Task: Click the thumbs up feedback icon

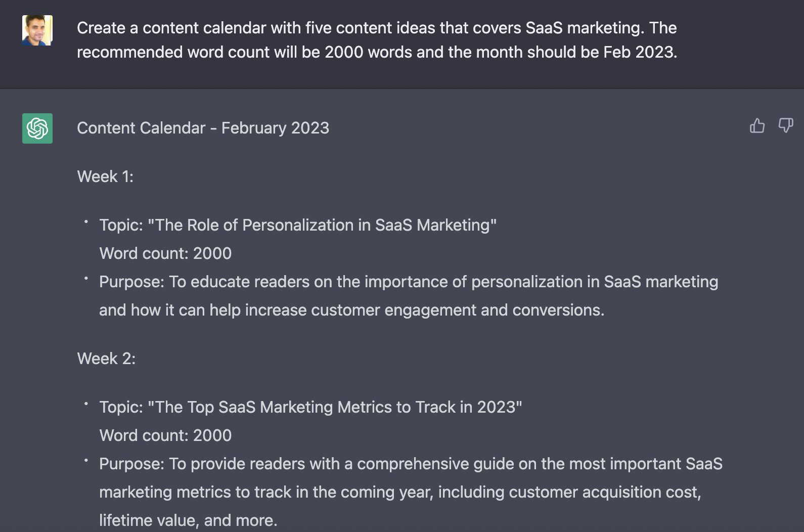Action: tap(757, 125)
